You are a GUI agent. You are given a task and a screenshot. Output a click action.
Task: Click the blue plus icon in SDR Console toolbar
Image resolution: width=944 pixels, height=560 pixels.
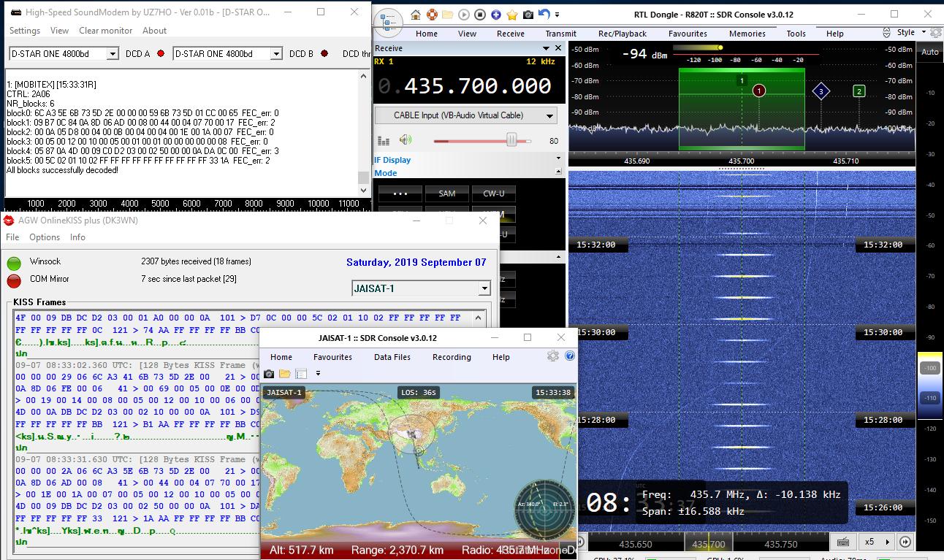coord(495,15)
